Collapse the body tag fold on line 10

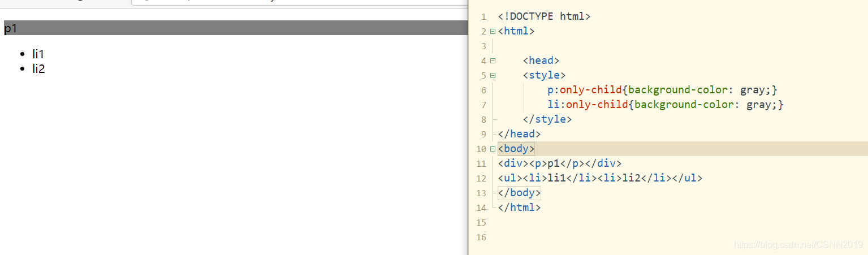(493, 149)
